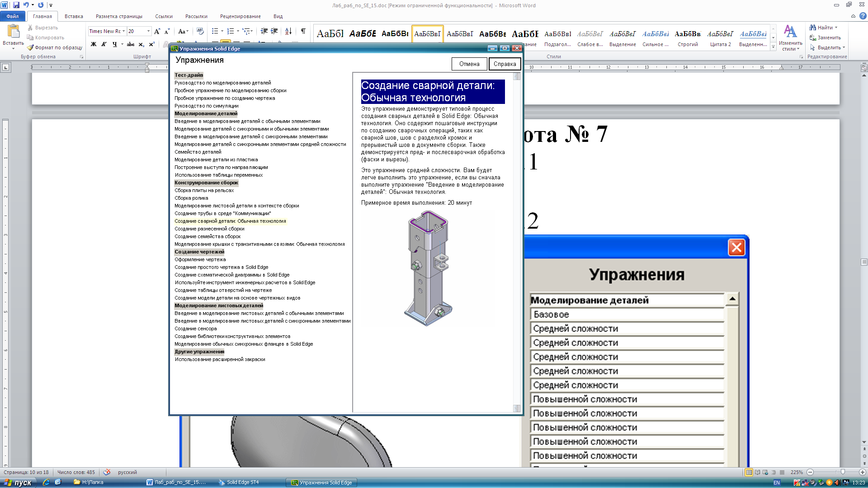
Task: Select the Цитата 2 style
Action: 720,38
